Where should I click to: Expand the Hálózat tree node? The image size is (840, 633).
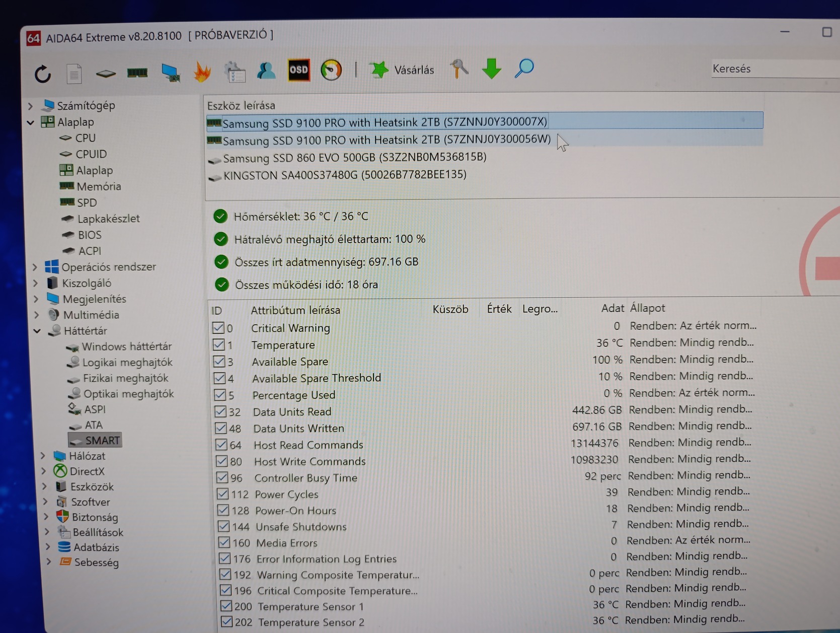point(43,456)
